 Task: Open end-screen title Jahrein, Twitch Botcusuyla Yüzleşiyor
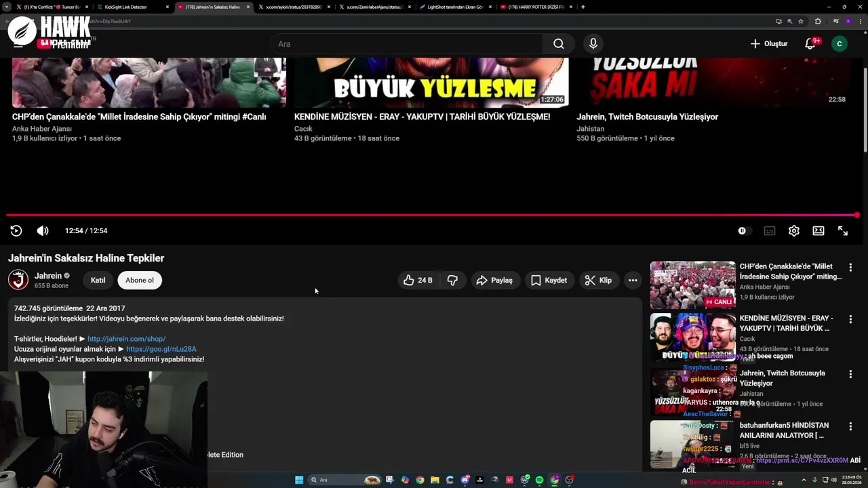(647, 117)
